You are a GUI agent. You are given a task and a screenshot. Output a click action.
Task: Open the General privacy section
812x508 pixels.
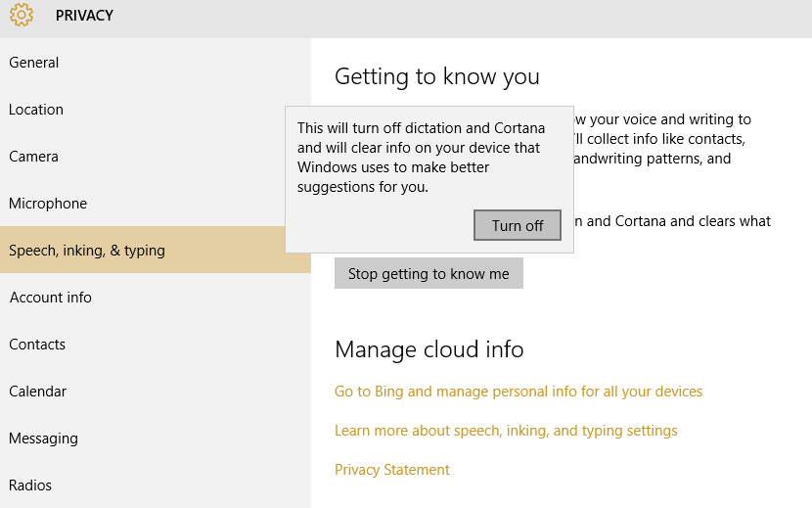[156, 63]
